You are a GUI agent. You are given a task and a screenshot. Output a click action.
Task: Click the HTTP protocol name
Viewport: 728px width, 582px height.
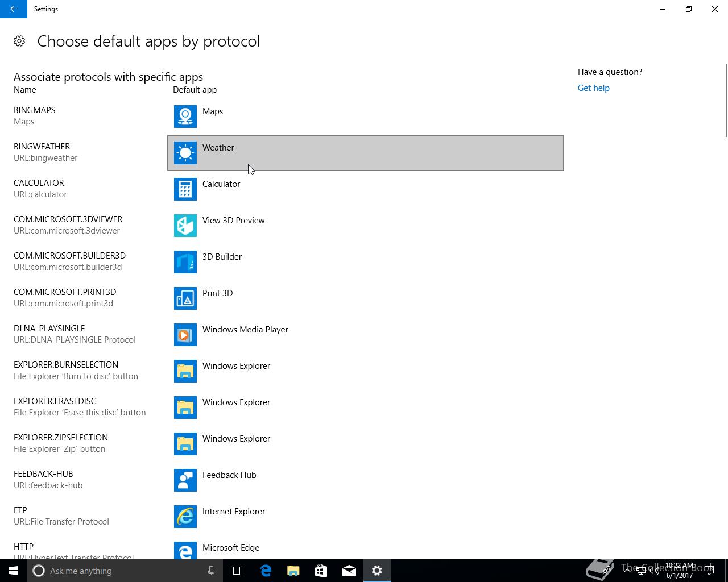click(23, 547)
